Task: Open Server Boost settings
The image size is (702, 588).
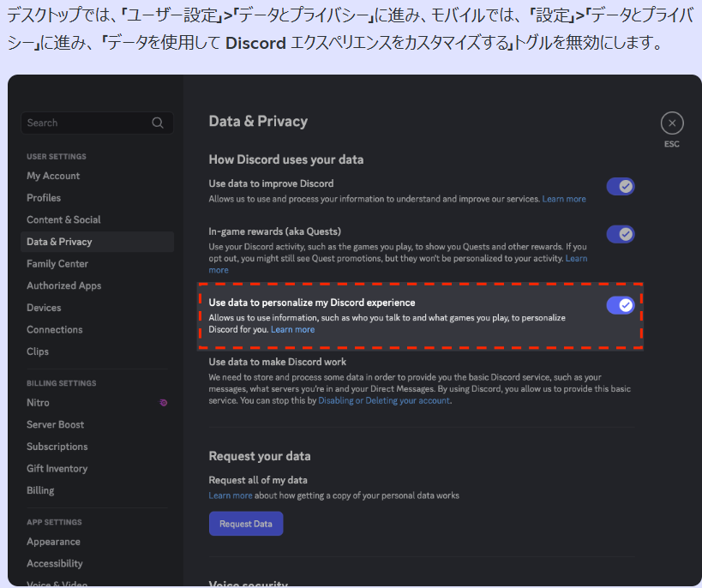Action: tap(55, 424)
